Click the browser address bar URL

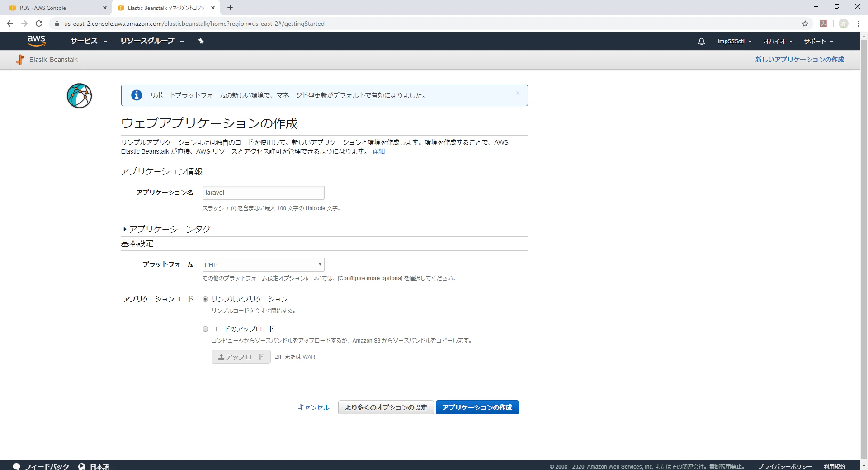coord(194,23)
